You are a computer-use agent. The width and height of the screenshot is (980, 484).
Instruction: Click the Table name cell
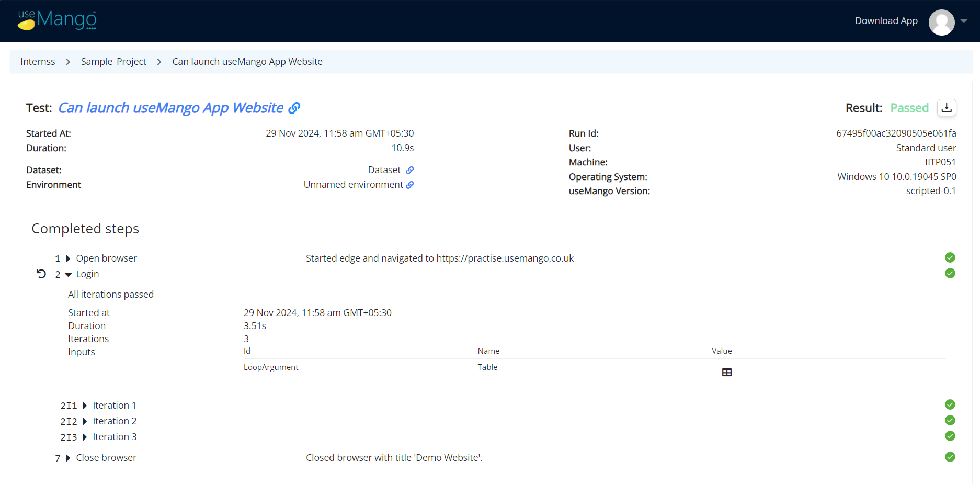487,367
